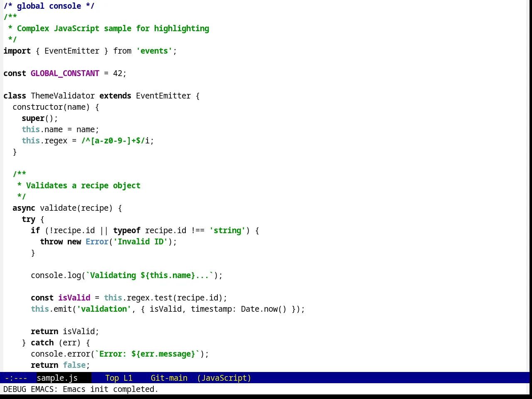
Task: Place cursor on '/* global console */' comment
Action: pos(49,6)
